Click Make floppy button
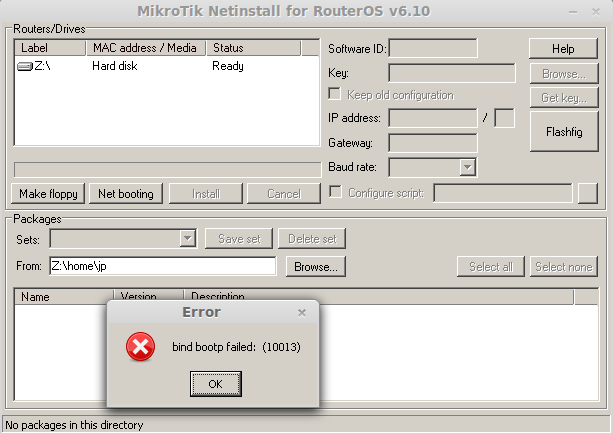The height and width of the screenshot is (434, 613). point(48,194)
